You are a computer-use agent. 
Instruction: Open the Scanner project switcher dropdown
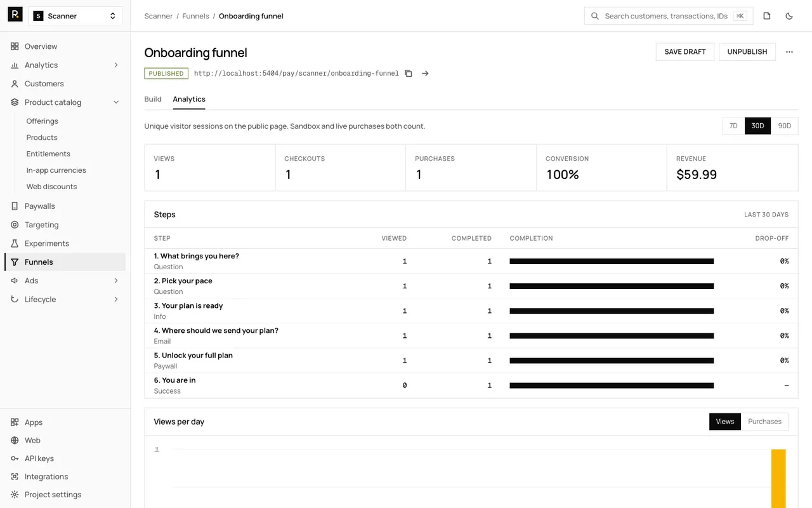coord(75,16)
